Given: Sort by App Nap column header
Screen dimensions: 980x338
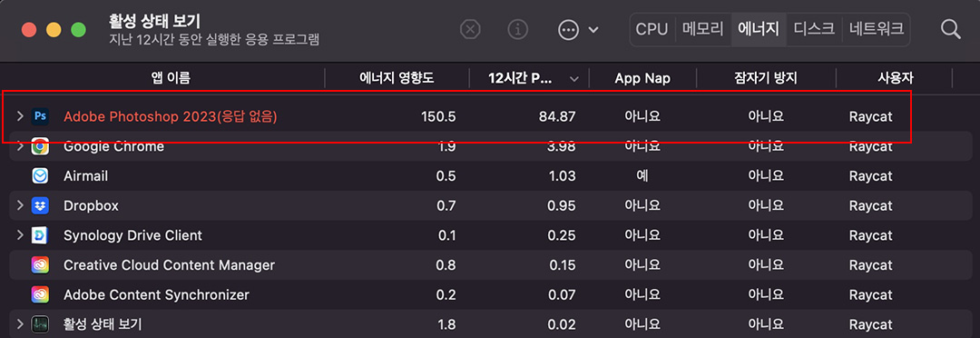Looking at the screenshot, I should pos(642,78).
